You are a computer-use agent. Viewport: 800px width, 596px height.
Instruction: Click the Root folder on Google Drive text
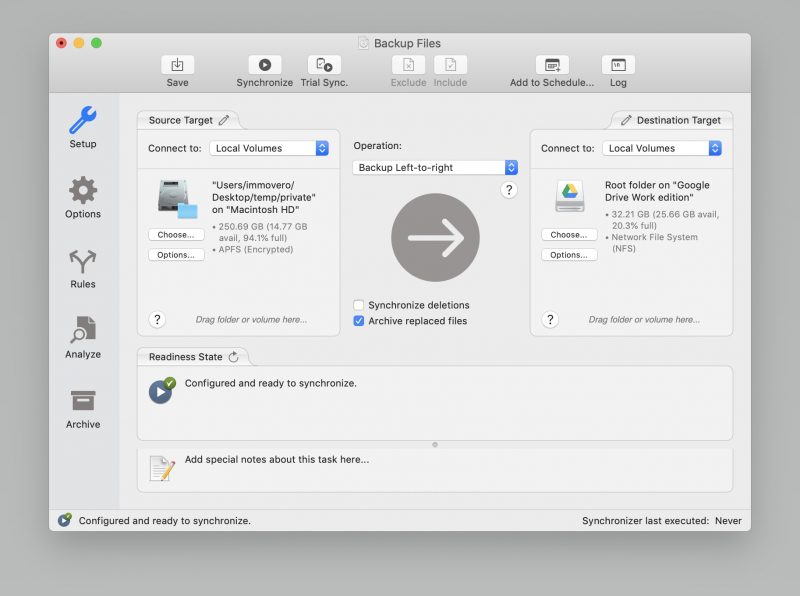click(x=657, y=191)
